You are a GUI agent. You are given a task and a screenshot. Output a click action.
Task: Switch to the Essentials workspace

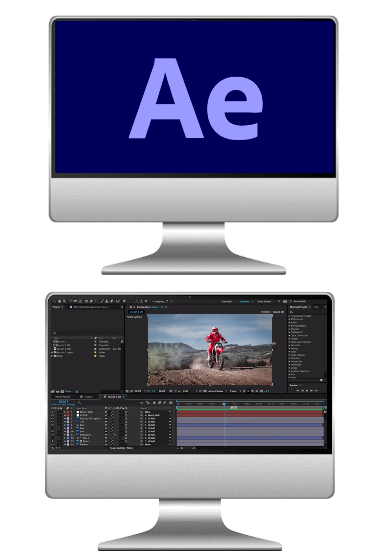[227, 301]
